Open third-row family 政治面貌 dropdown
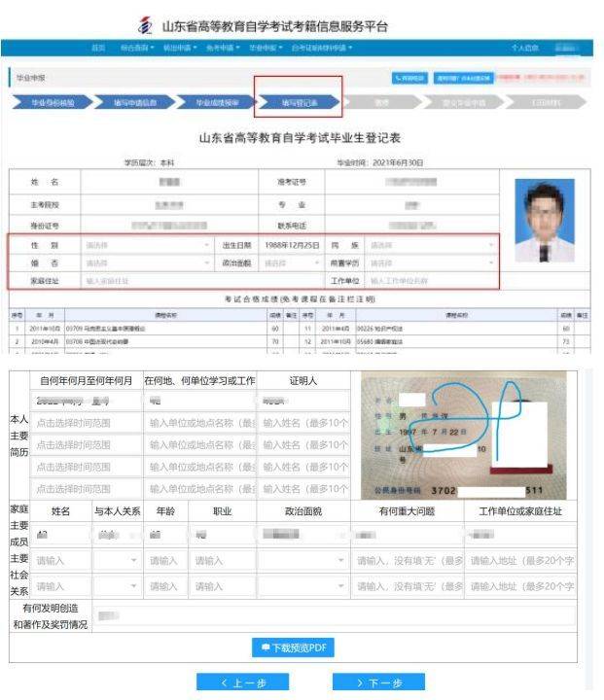Image resolution: width=604 pixels, height=700 pixels. click(303, 586)
